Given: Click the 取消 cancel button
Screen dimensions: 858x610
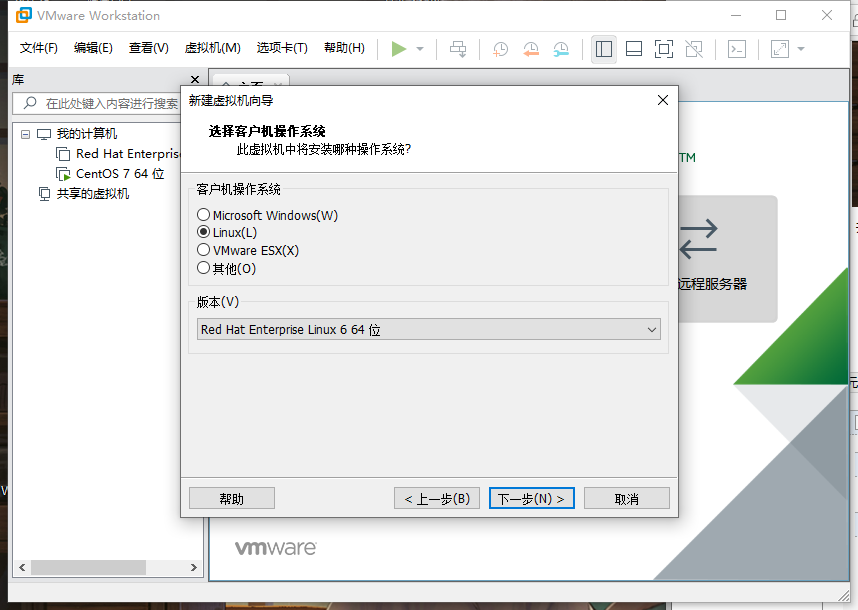Looking at the screenshot, I should pos(627,498).
